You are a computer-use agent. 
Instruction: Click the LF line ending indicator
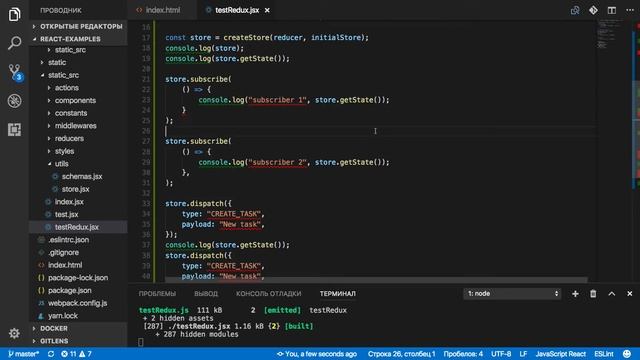pyautogui.click(x=523, y=354)
